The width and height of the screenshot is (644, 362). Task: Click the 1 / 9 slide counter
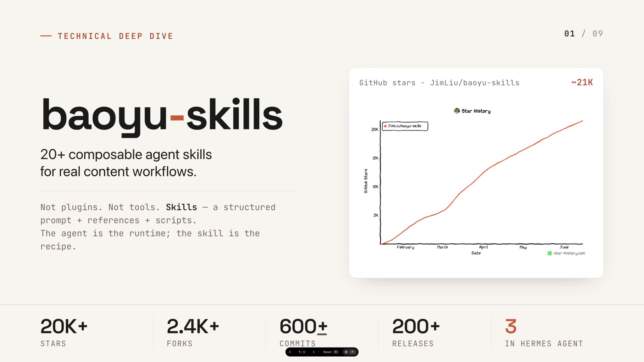click(x=302, y=352)
